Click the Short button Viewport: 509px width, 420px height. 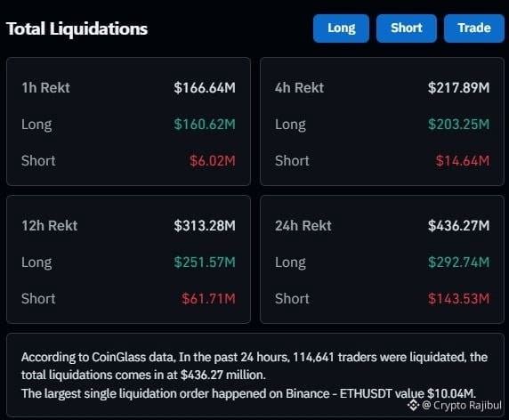[407, 28]
